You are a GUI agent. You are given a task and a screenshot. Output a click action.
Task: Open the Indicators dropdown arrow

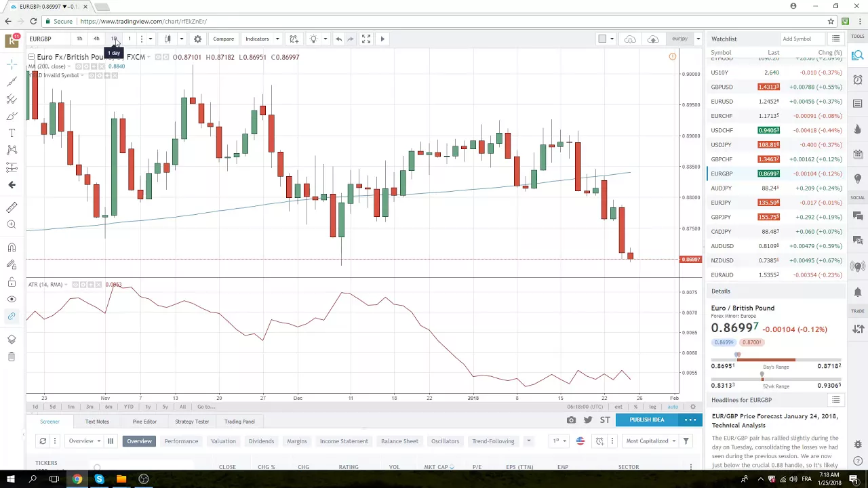277,39
